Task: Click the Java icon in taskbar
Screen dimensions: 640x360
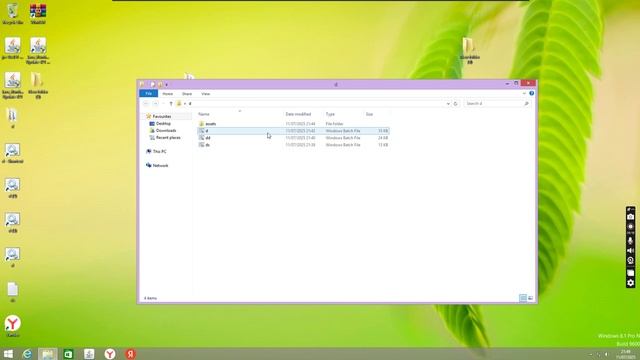Action: (x=89, y=354)
